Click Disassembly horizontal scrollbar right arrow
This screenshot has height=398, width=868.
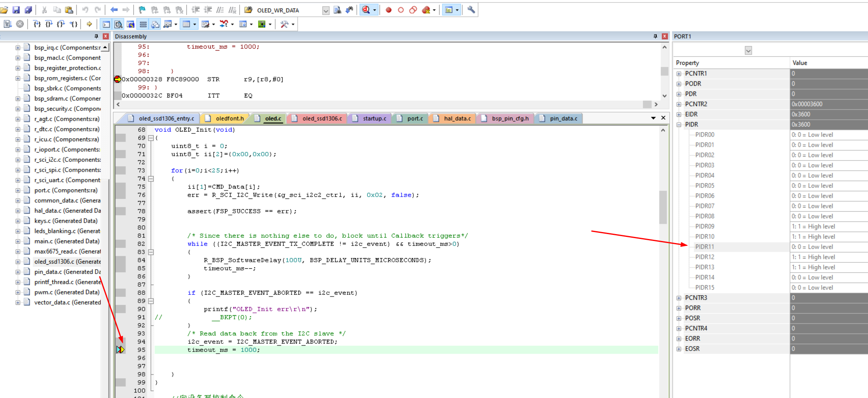(656, 104)
